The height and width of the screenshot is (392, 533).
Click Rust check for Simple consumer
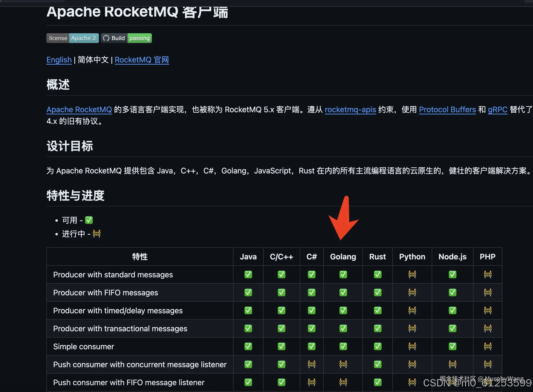pos(378,346)
